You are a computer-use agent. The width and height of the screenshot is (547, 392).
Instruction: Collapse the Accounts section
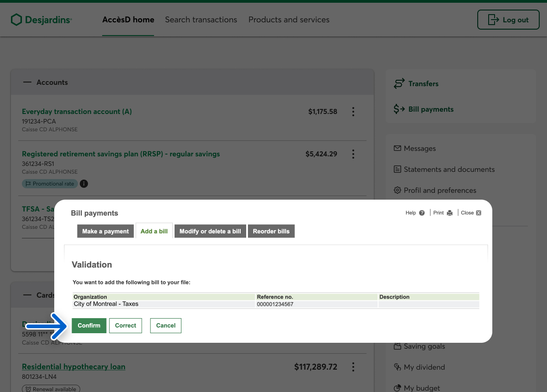(28, 83)
